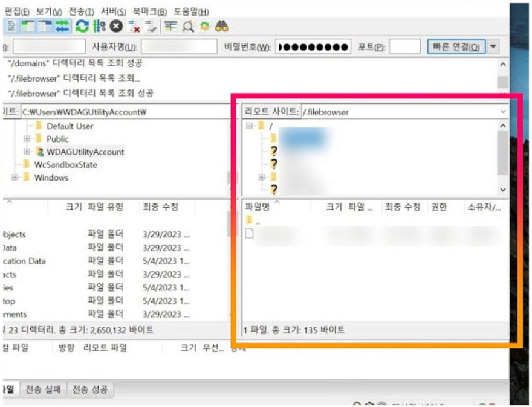Viewport: 532px width, 407px height.
Task: Select the Windows folder in local tree
Action: coord(51,178)
